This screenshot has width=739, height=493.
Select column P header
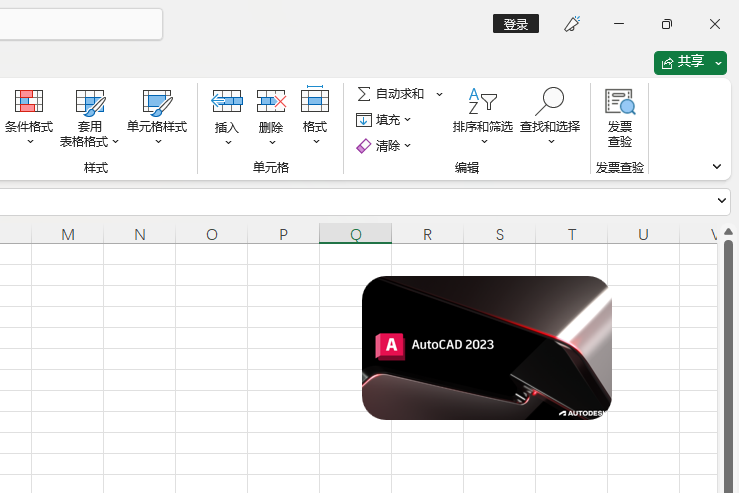(x=283, y=234)
